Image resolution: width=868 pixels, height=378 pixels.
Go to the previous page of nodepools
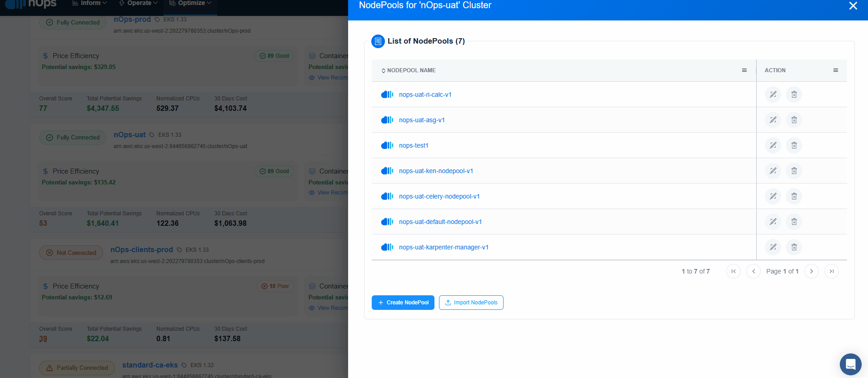[753, 271]
